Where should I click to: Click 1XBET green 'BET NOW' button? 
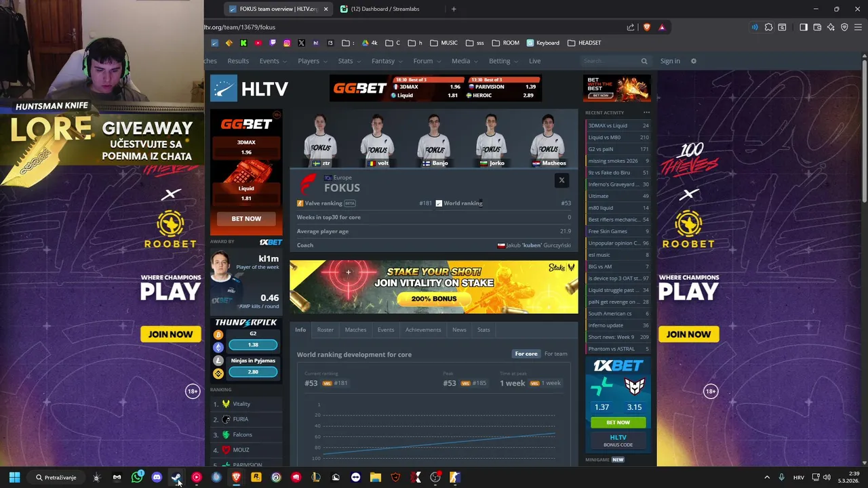point(618,422)
